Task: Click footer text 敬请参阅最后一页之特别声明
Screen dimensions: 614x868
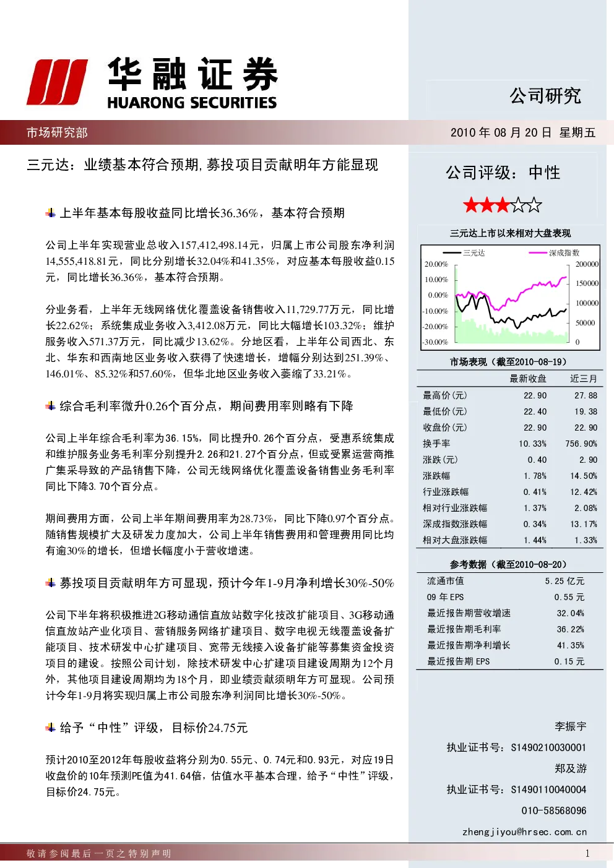Action: click(99, 854)
